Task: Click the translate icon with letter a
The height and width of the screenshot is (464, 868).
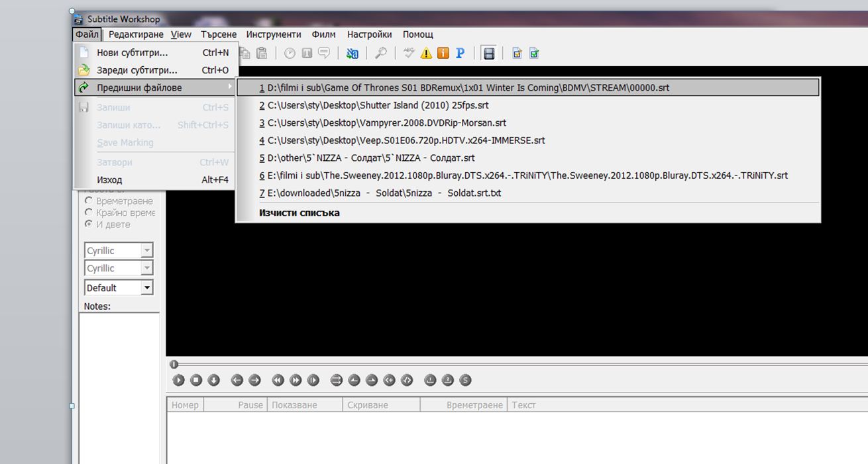Action: click(x=353, y=54)
